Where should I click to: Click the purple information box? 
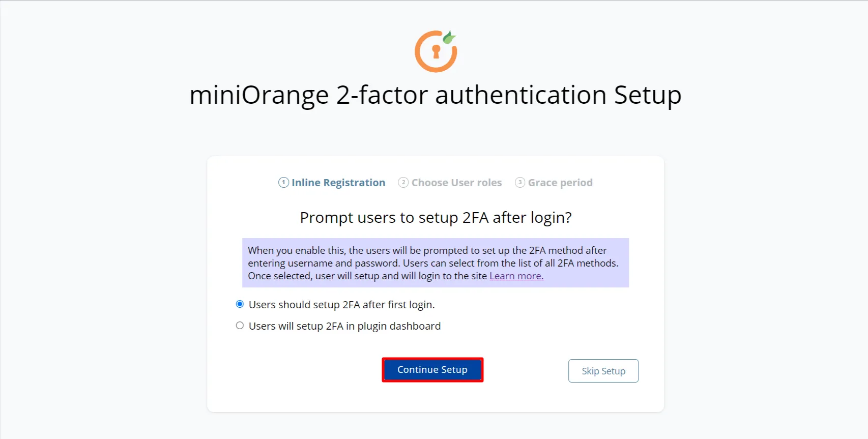(x=436, y=262)
